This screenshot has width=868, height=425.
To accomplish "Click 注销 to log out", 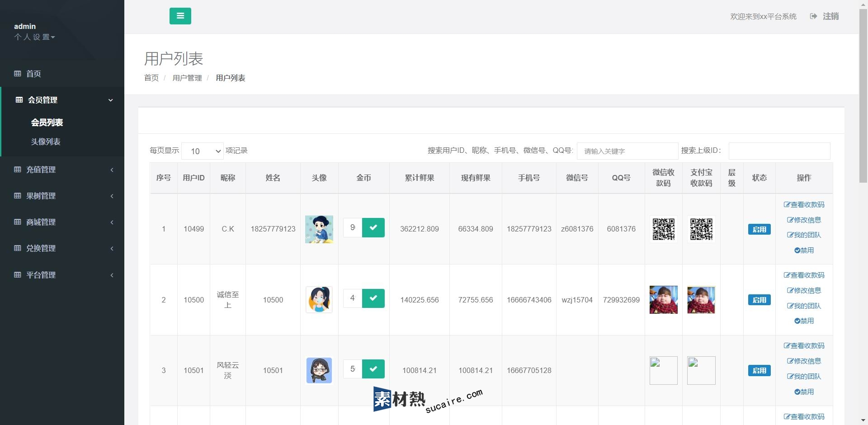I will (x=830, y=16).
